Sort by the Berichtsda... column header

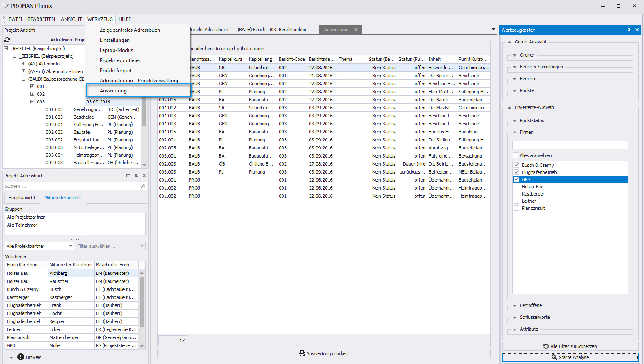(x=322, y=59)
